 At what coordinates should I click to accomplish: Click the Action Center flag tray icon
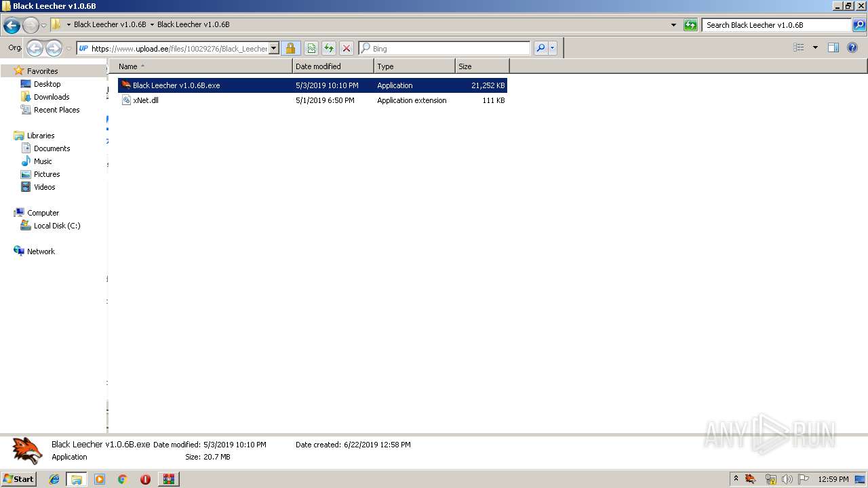(804, 479)
